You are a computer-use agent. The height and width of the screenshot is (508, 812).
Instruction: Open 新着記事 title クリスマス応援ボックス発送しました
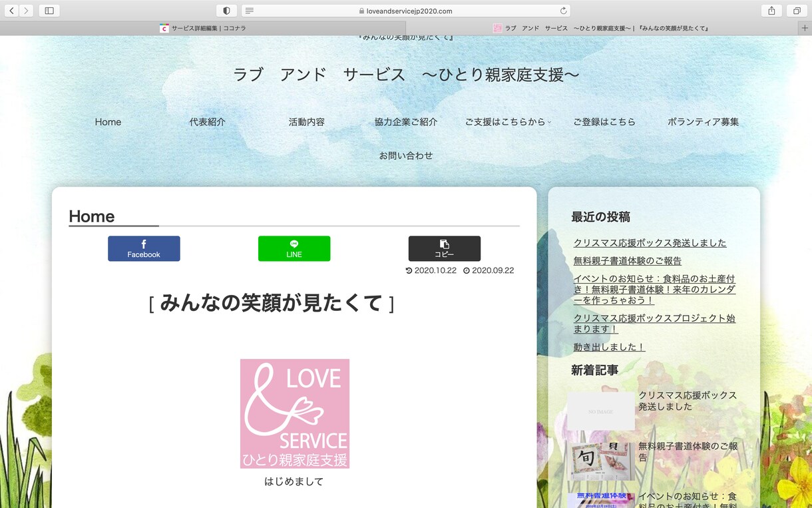click(688, 401)
